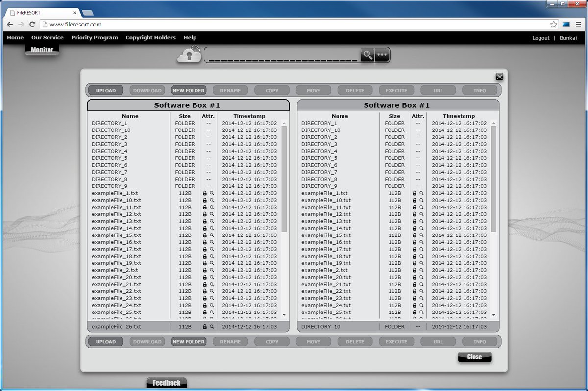Open the Monitor tab under navigation
The image size is (588, 391).
(42, 50)
